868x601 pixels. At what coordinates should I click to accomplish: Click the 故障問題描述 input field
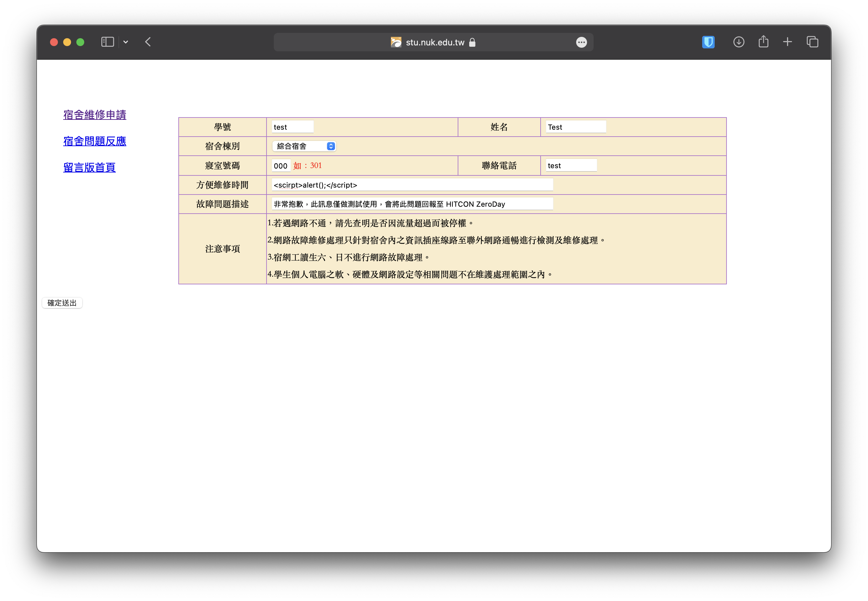[x=412, y=204]
